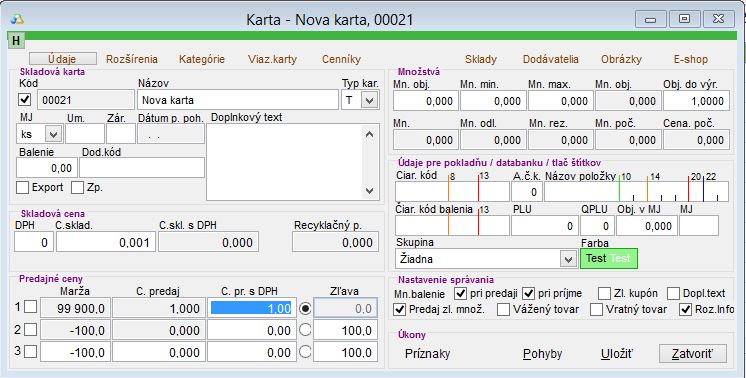Click the Zár. input field
This screenshot has height=378, width=746.
(121, 134)
